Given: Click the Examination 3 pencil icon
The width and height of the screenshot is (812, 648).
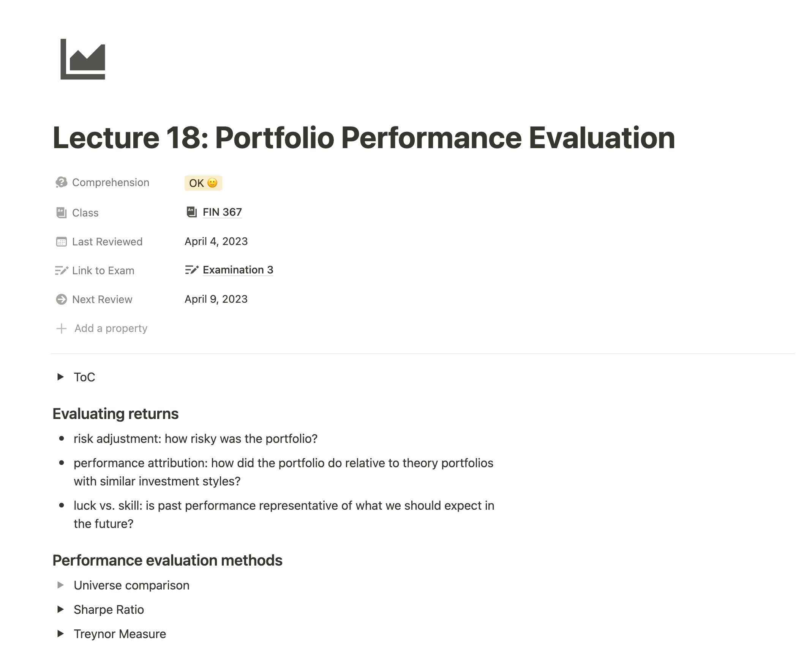Looking at the screenshot, I should 192,270.
